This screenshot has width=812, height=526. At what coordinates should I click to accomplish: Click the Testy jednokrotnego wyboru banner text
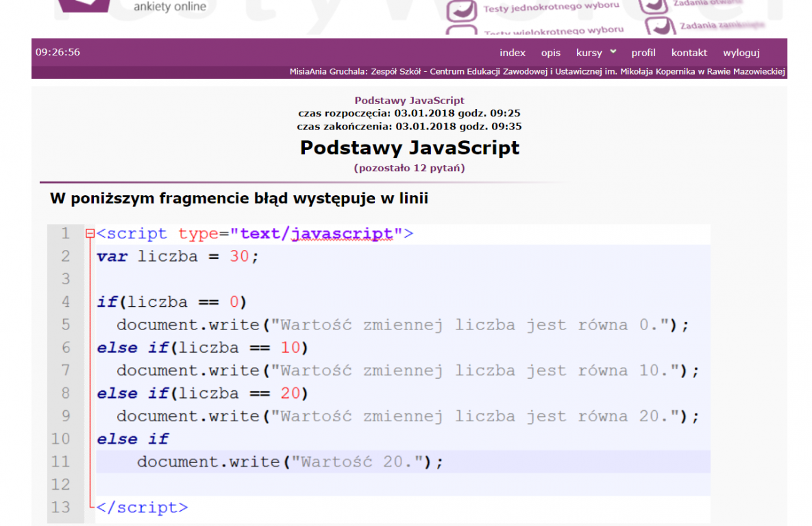tap(551, 7)
